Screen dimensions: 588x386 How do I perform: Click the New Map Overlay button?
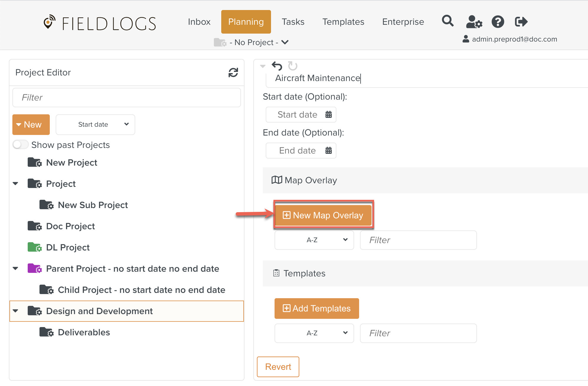click(x=323, y=215)
